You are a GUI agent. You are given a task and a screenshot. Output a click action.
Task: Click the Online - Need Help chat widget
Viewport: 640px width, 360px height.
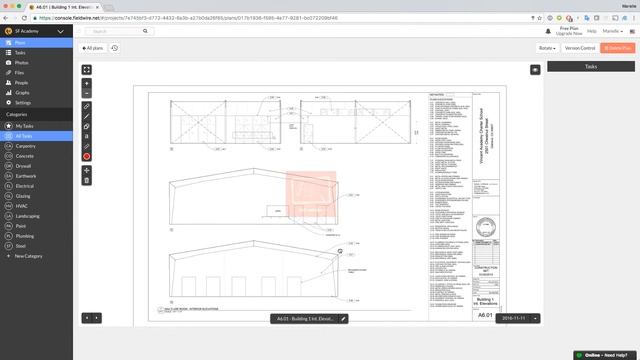point(605,355)
